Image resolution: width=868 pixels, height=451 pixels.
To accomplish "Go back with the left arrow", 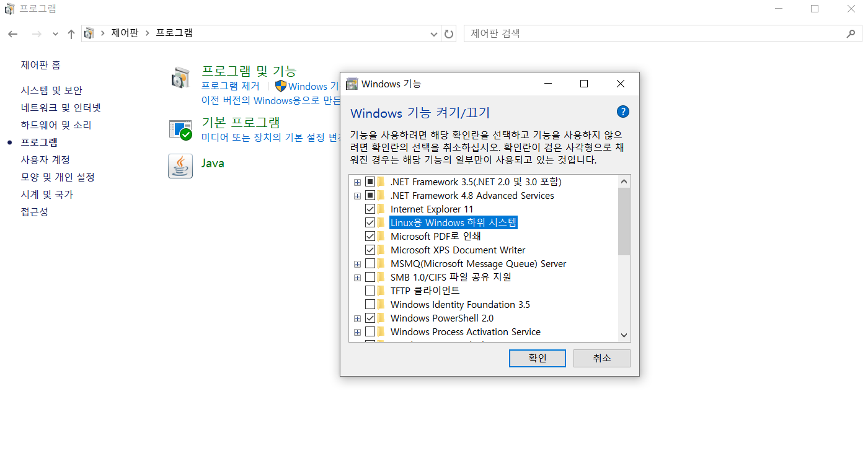I will tap(13, 33).
